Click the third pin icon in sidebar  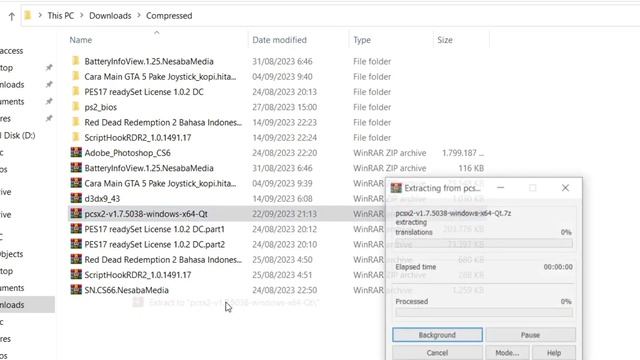click(x=49, y=101)
